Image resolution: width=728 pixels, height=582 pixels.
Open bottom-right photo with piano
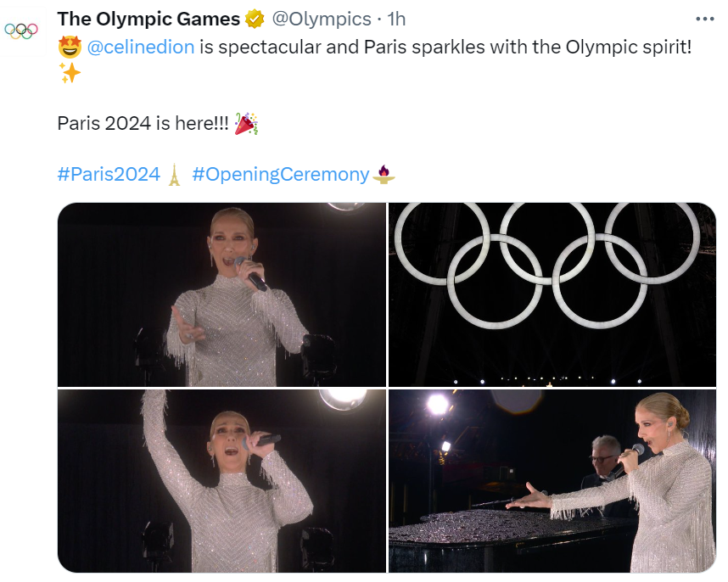[x=552, y=481]
